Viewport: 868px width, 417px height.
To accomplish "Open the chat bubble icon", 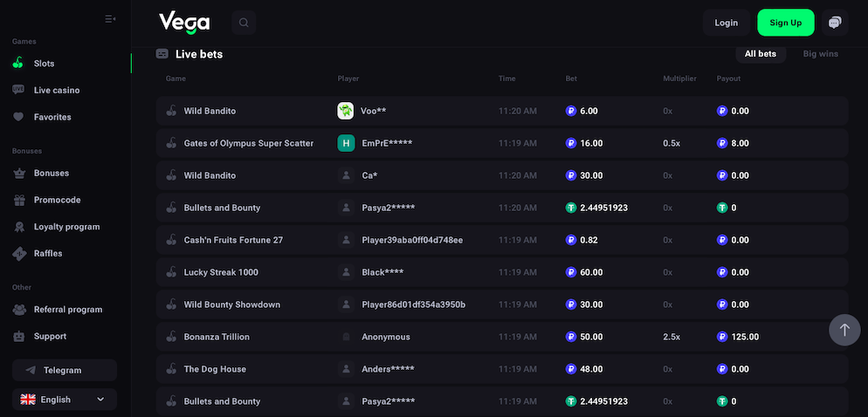I will (x=835, y=23).
